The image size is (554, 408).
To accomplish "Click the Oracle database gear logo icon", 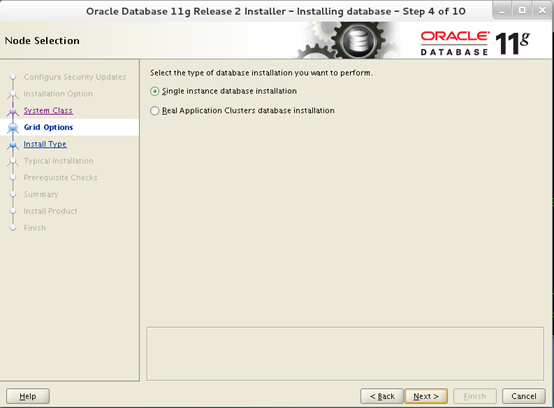I will pyautogui.click(x=357, y=40).
